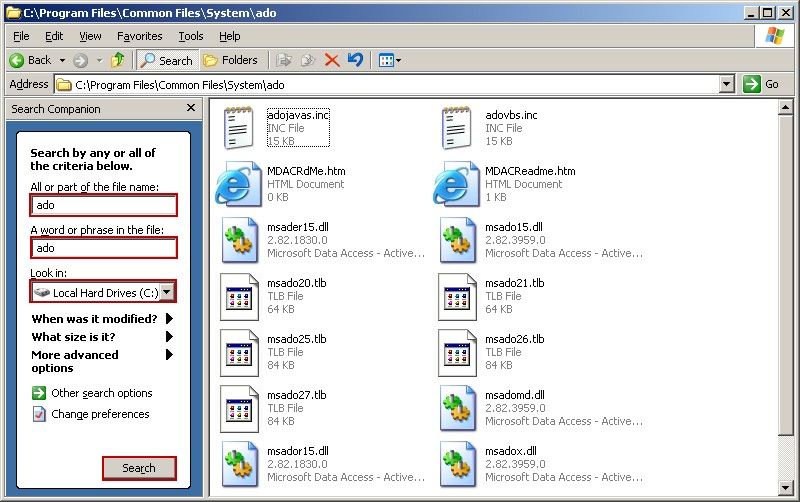Open the Back history dropdown arrow
Viewport: 800px width, 502px height.
coord(62,61)
